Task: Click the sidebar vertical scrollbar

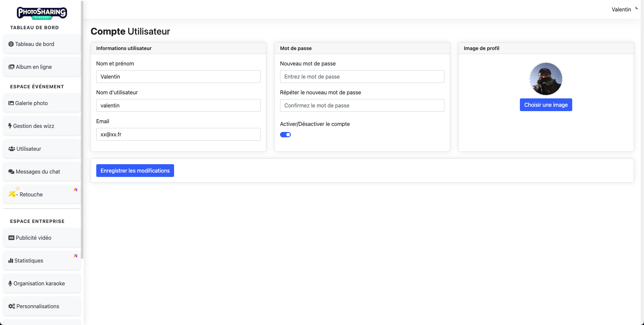Action: [x=82, y=130]
